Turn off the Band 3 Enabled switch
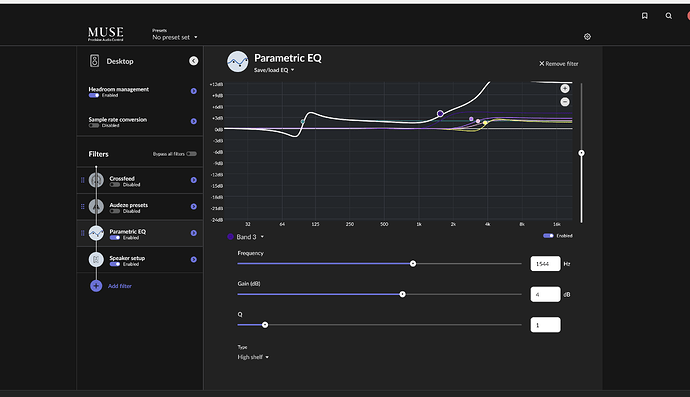690x397 pixels. coord(548,236)
